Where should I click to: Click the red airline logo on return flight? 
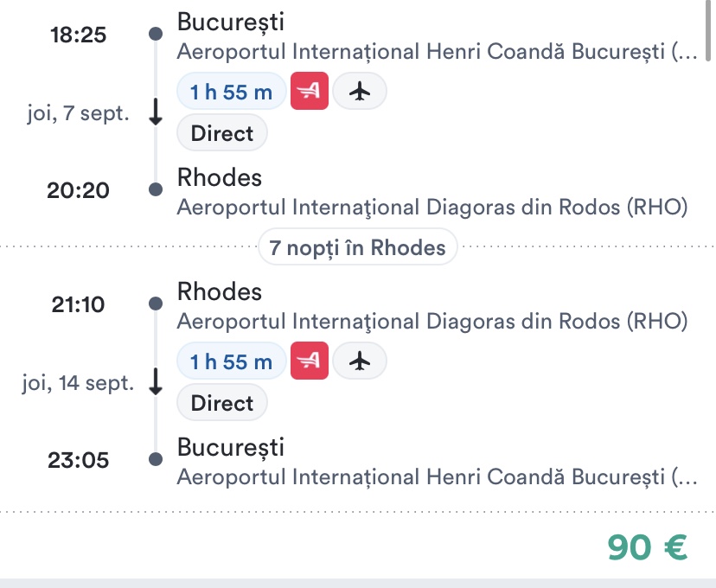(309, 361)
